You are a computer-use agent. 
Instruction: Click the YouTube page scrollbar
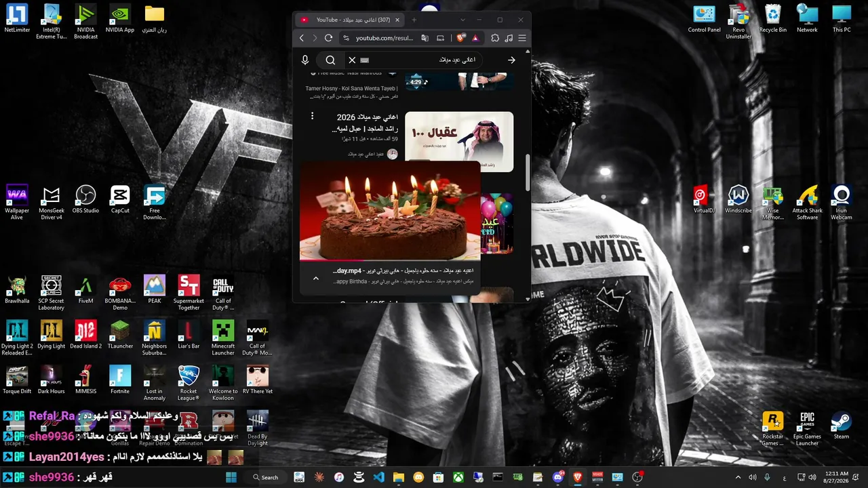coord(528,173)
